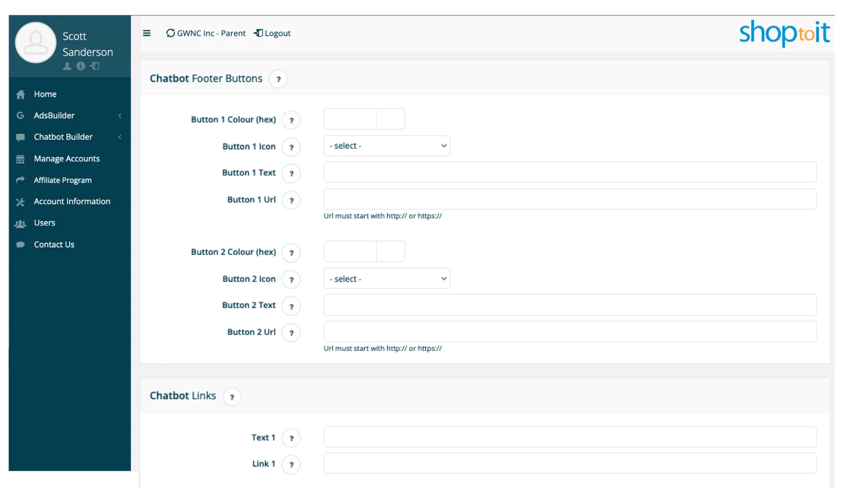Click the Logout link in the header
Screen dimensions: 868x488
click(277, 33)
